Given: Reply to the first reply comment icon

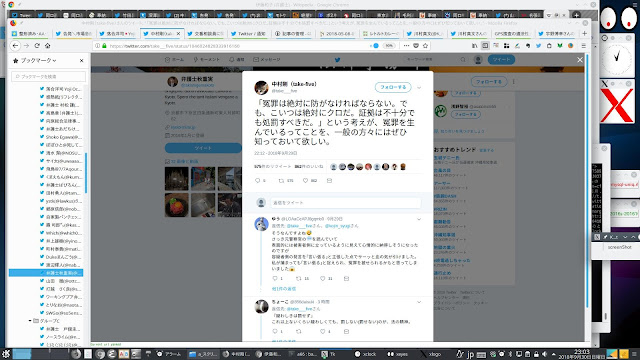Looking at the screenshot, I should coord(275,278).
